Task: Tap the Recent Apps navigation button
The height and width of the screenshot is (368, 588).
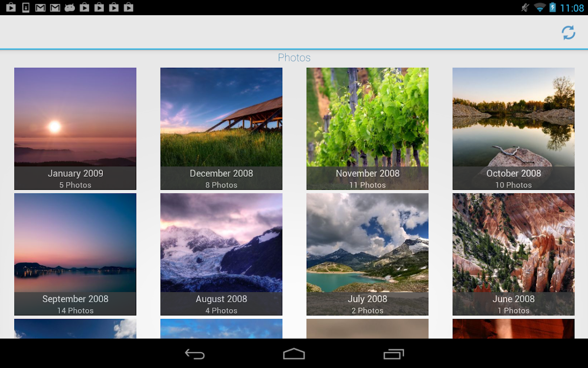Action: (x=393, y=354)
